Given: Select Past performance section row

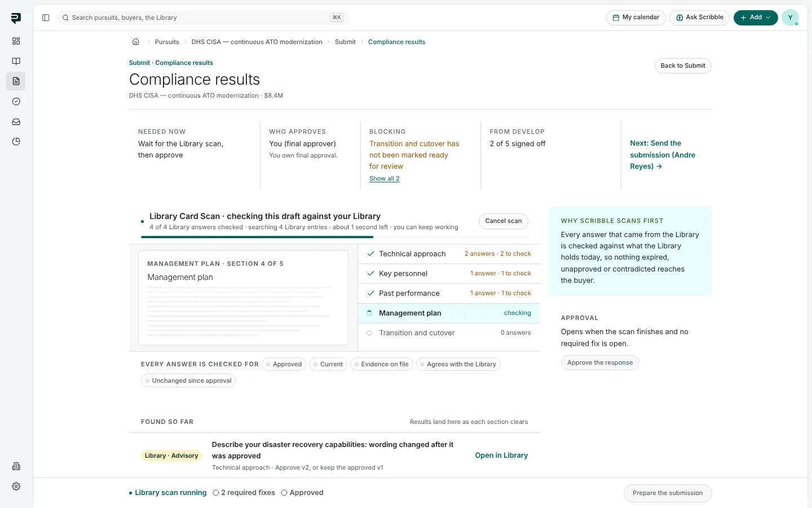Looking at the screenshot, I should pyautogui.click(x=449, y=294).
